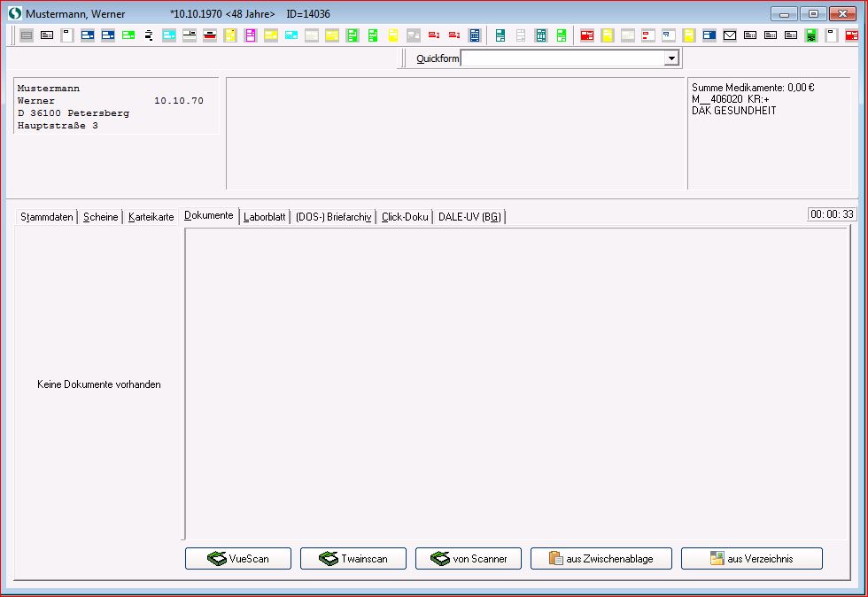868x597 pixels.
Task: Expand the Quickform dropdown arrow
Action: (671, 58)
